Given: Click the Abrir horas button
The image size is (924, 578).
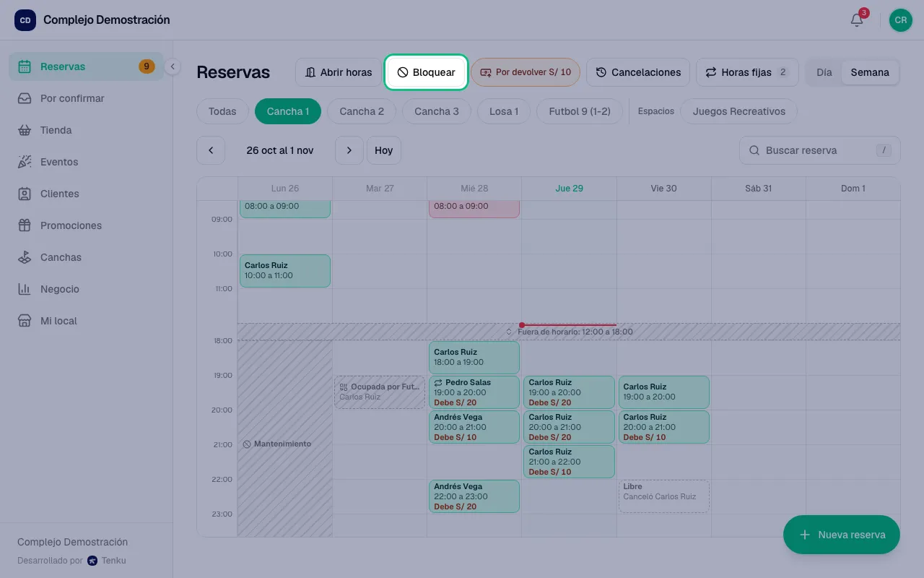Looking at the screenshot, I should click(x=339, y=72).
